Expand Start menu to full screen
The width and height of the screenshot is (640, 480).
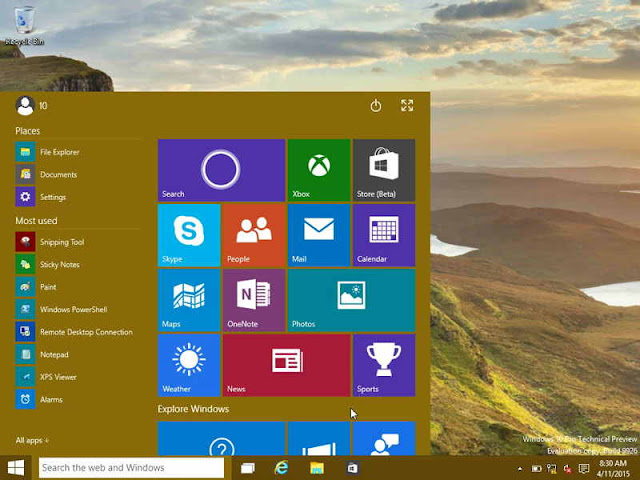point(407,105)
